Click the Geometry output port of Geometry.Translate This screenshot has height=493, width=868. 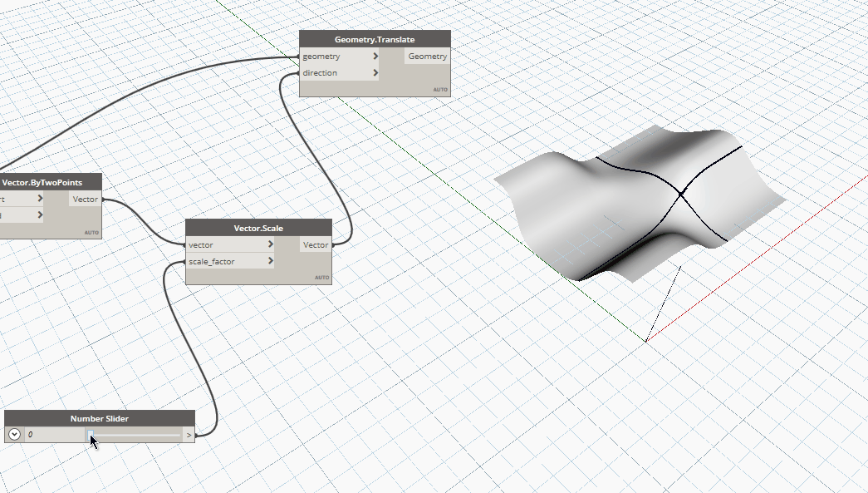click(x=427, y=56)
